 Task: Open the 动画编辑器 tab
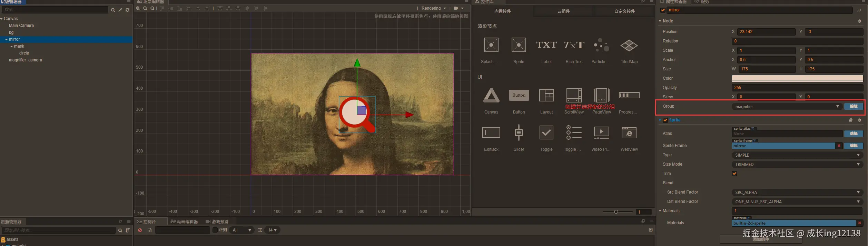click(x=184, y=222)
